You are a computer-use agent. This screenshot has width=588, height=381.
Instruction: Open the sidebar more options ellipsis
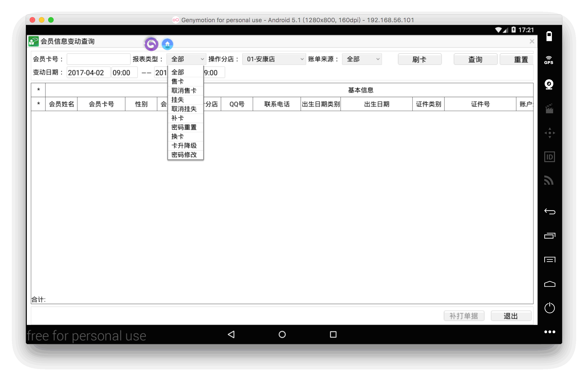pyautogui.click(x=549, y=332)
